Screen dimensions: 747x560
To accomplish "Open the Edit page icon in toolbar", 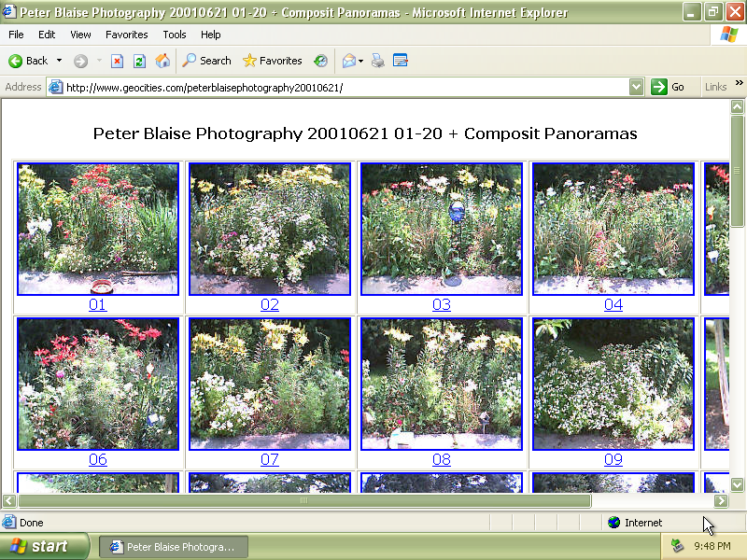I will coord(401,61).
